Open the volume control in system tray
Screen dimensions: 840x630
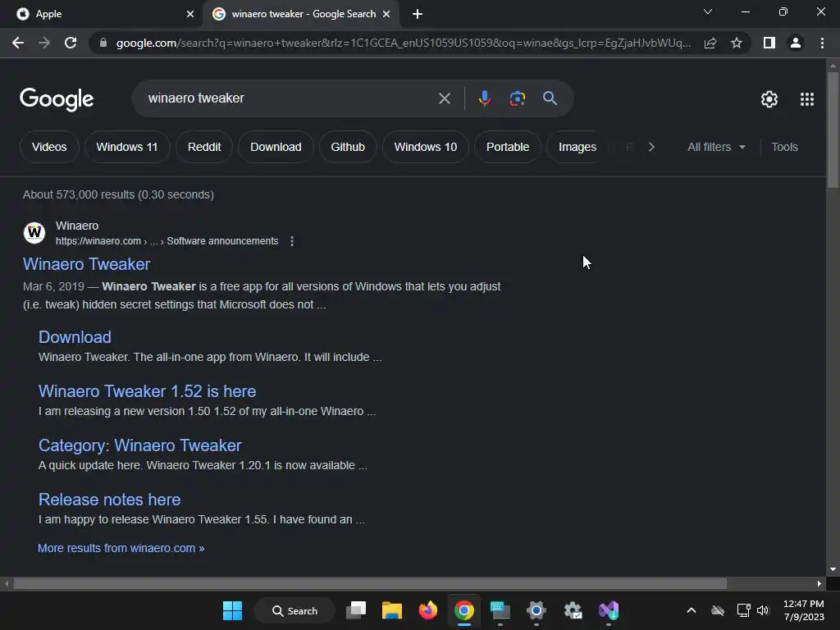[x=763, y=610]
